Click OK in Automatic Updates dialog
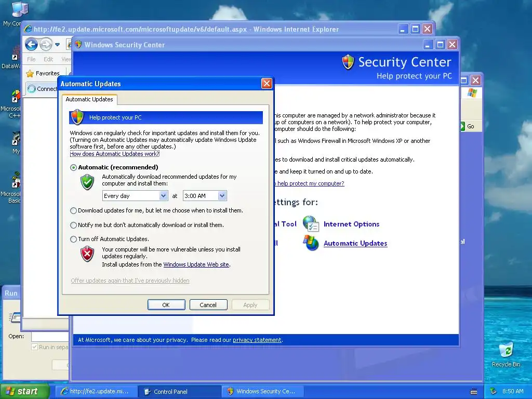The height and width of the screenshot is (399, 532). coord(166,304)
